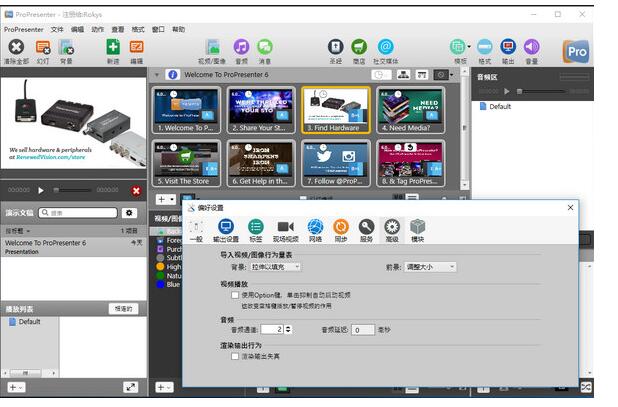Open the background scaling dropdown in preferences
Screen dimensions: 618x407
tap(275, 267)
